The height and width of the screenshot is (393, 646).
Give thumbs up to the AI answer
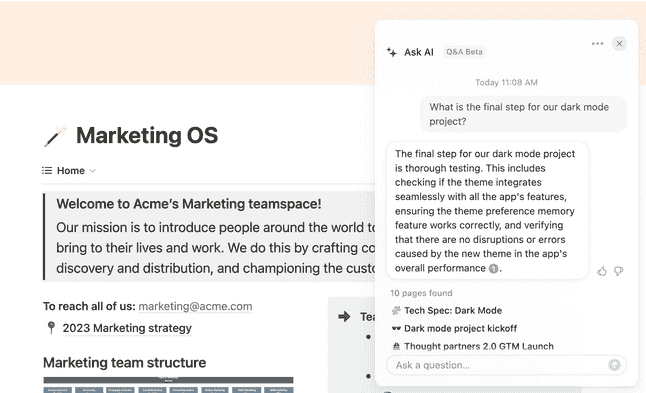(x=602, y=271)
